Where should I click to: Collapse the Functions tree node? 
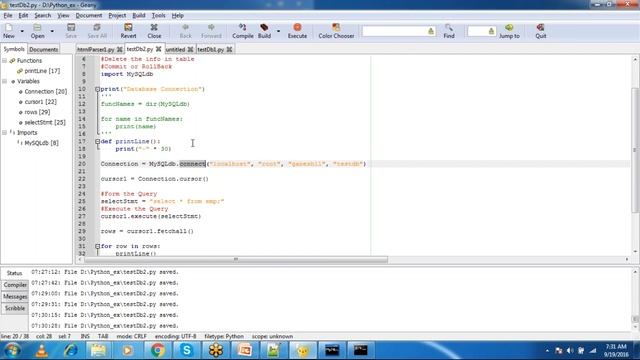[5, 60]
